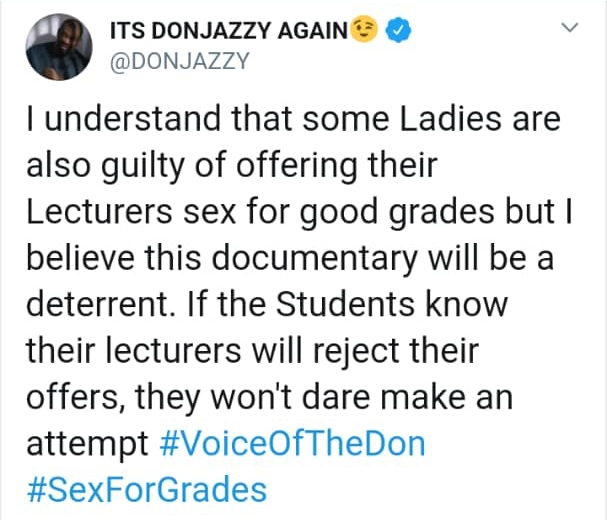
Task: Click the word "attempt" before the hashtags
Action: pos(86,444)
